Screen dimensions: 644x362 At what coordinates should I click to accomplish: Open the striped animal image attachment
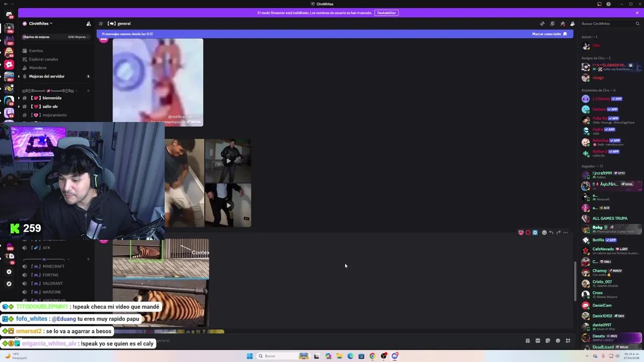click(x=160, y=283)
